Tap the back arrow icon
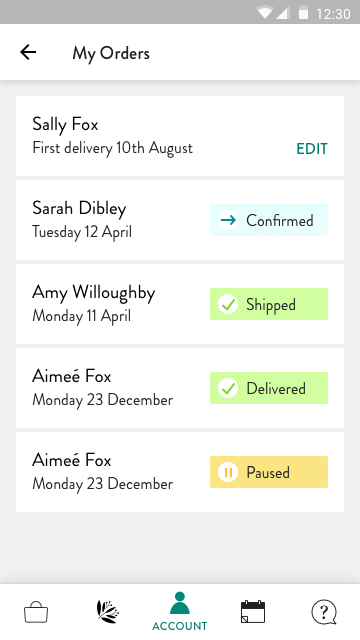 pos(28,52)
